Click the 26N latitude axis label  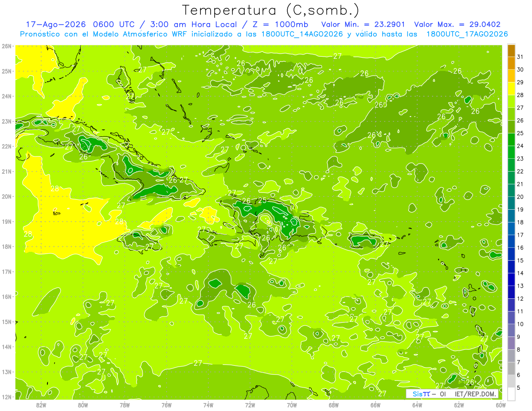coord(7,46)
